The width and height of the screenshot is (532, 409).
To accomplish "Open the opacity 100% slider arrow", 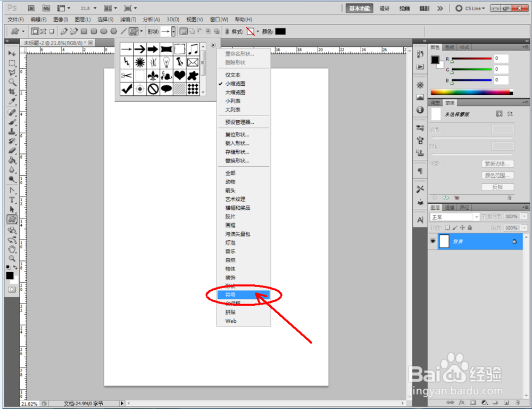I will coord(525,216).
